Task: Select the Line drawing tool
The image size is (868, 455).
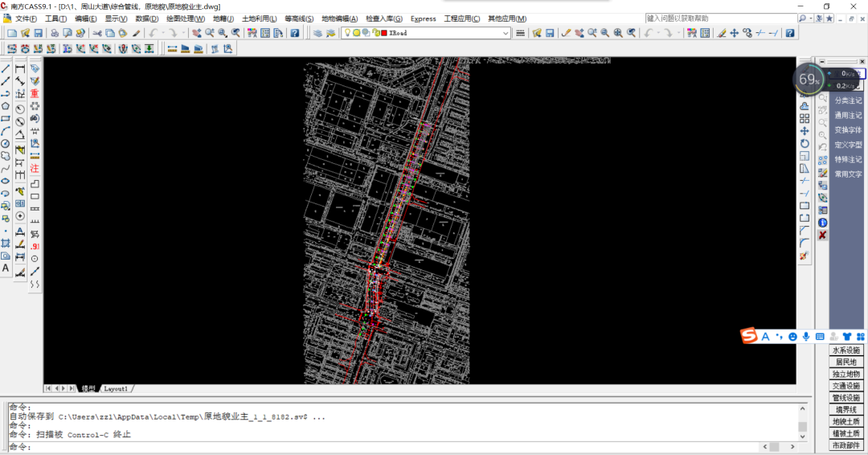Action: pyautogui.click(x=6, y=69)
